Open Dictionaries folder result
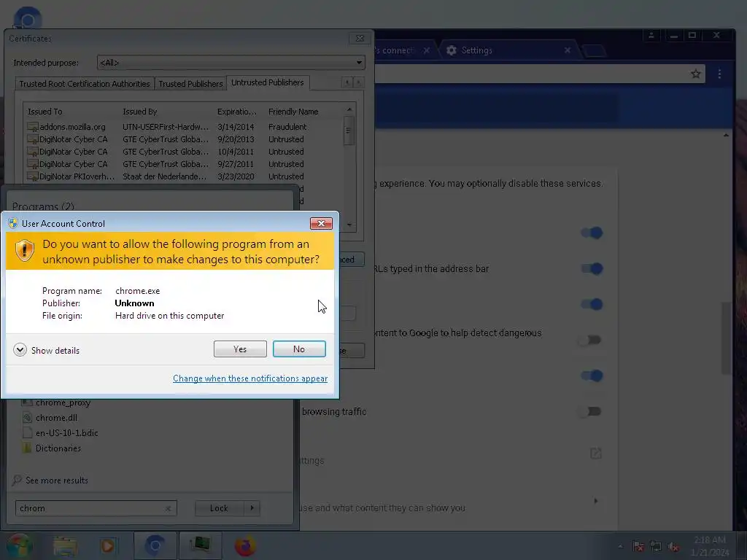 pos(58,448)
